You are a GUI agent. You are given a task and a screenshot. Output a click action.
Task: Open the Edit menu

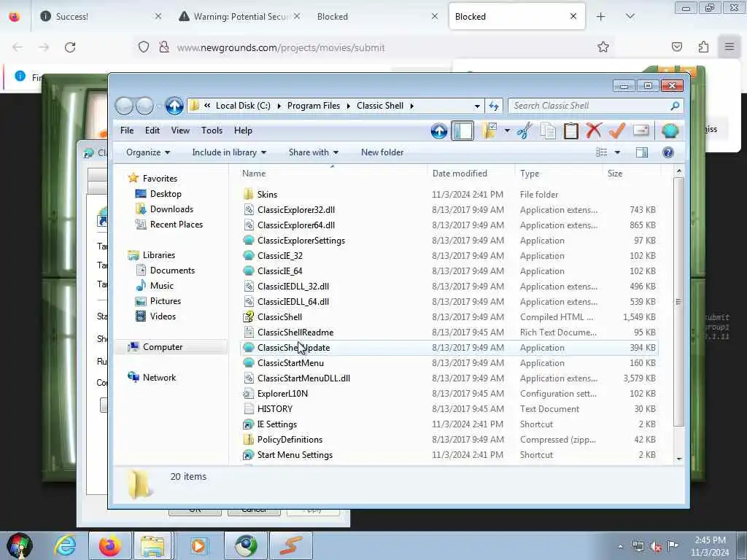coord(152,131)
